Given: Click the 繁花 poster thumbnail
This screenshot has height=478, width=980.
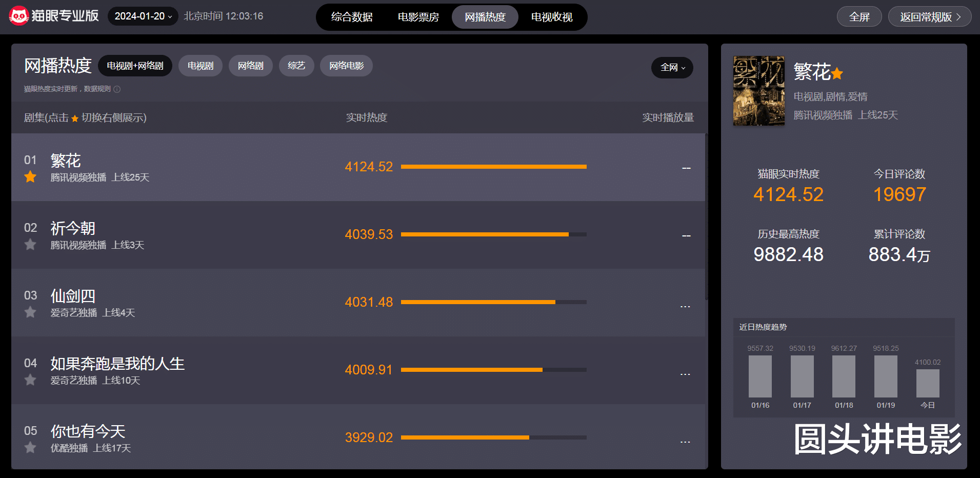Looking at the screenshot, I should [x=759, y=91].
